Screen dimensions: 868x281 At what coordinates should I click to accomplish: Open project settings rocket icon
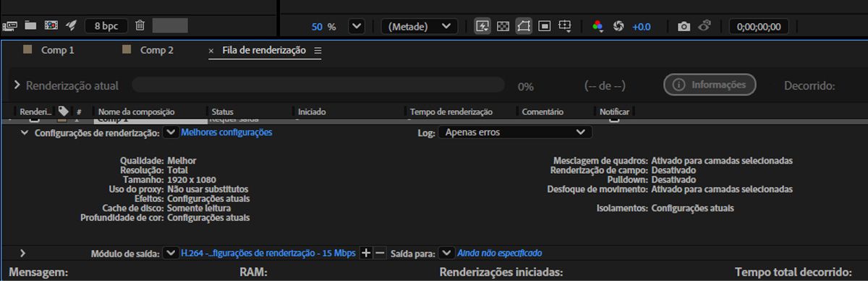click(71, 25)
